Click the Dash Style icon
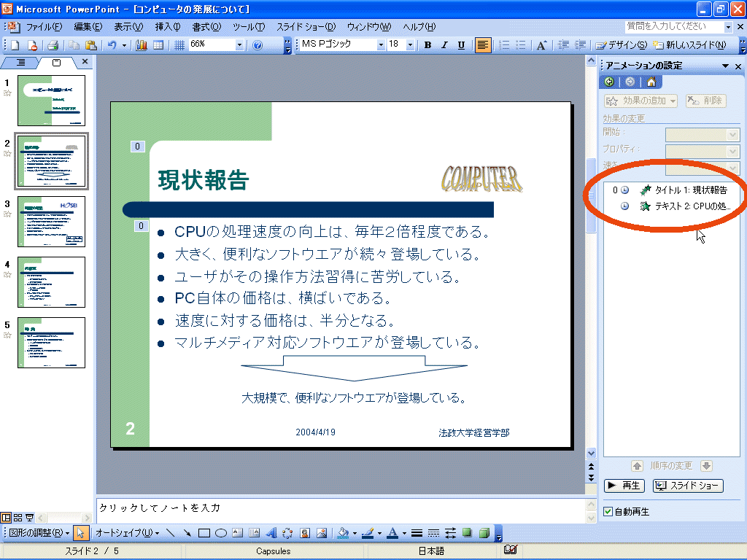 (433, 533)
